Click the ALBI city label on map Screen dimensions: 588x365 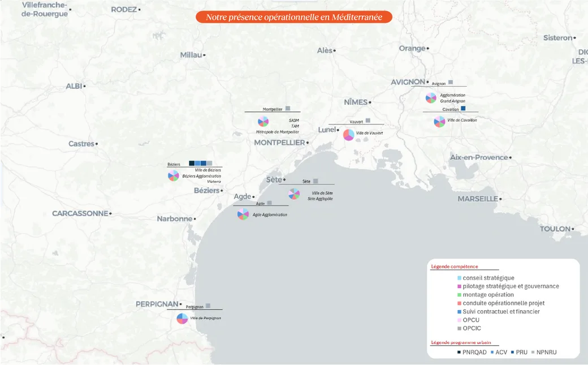click(74, 86)
